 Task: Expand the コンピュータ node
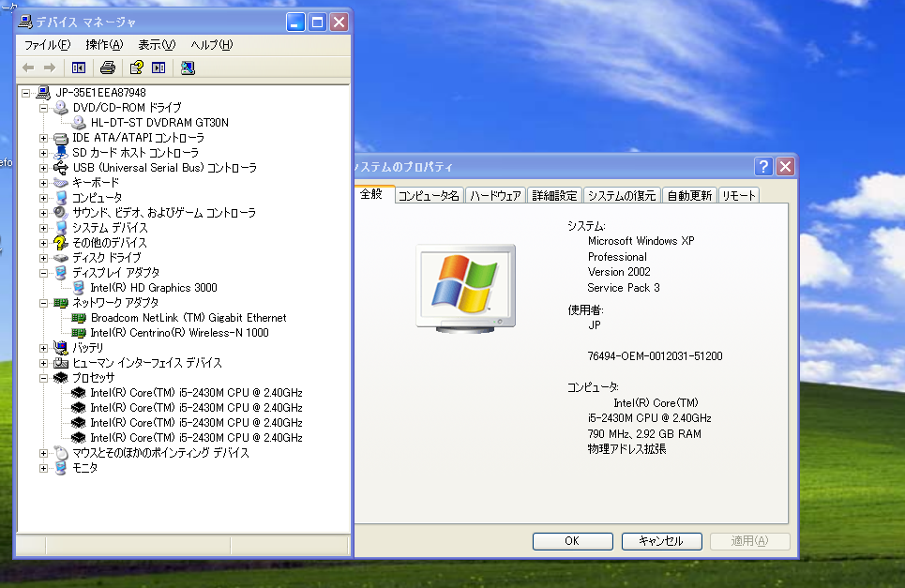43,198
